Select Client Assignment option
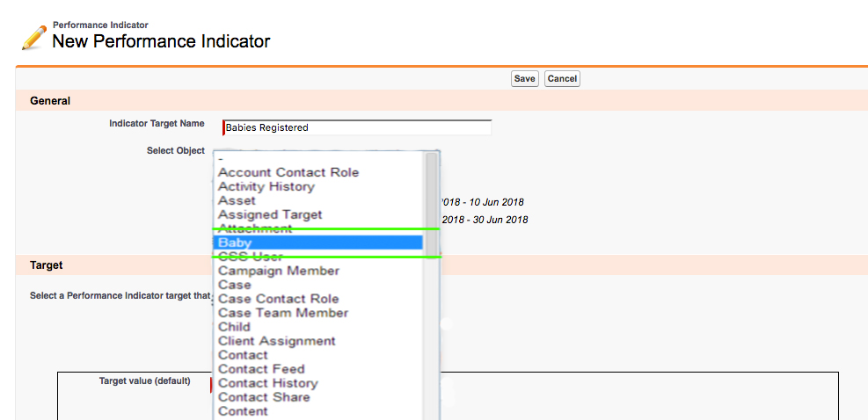This screenshot has height=420, width=868. [277, 341]
